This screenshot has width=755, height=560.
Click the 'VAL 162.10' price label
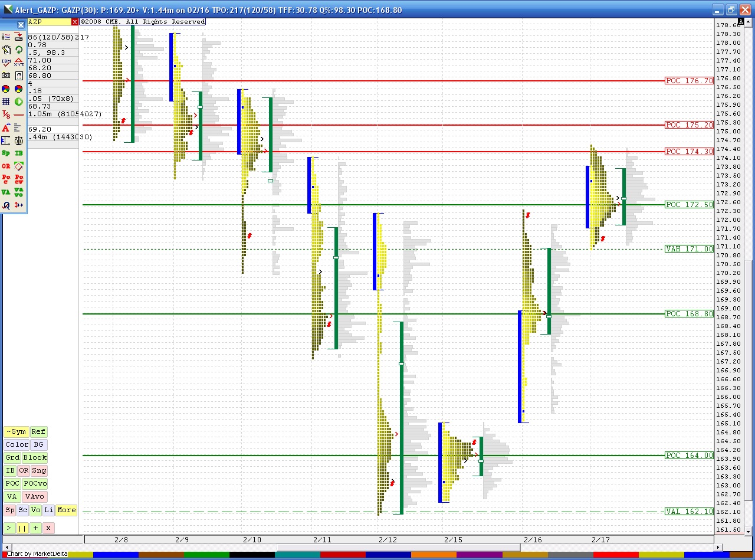(x=689, y=512)
